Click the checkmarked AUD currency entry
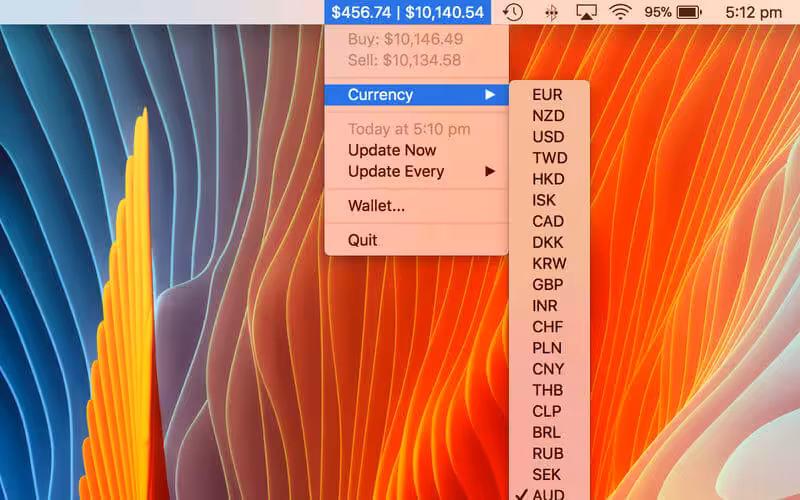Screen dimensions: 800x500 tap(549, 494)
